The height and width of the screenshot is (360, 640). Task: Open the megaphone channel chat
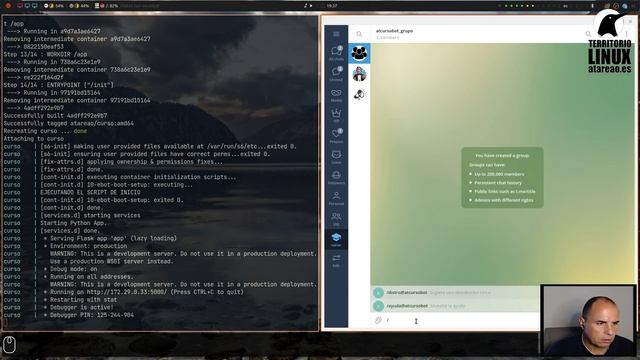359,95
